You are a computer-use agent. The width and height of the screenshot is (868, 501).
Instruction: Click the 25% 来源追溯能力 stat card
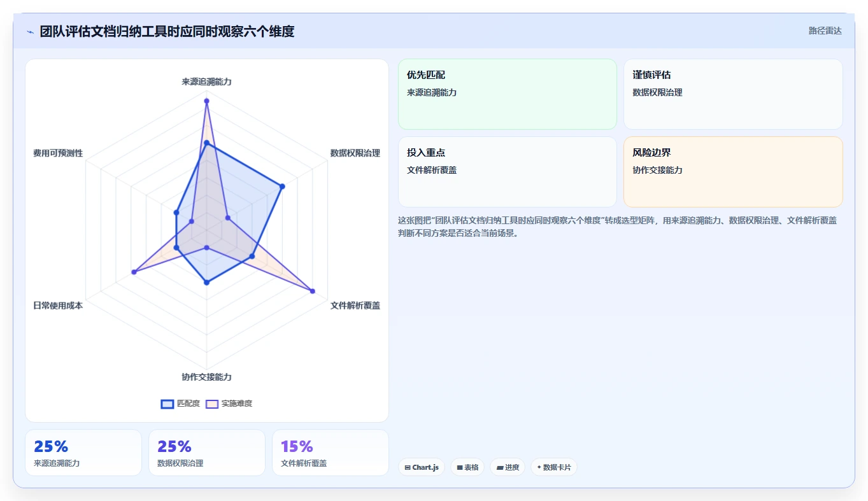[x=83, y=453]
